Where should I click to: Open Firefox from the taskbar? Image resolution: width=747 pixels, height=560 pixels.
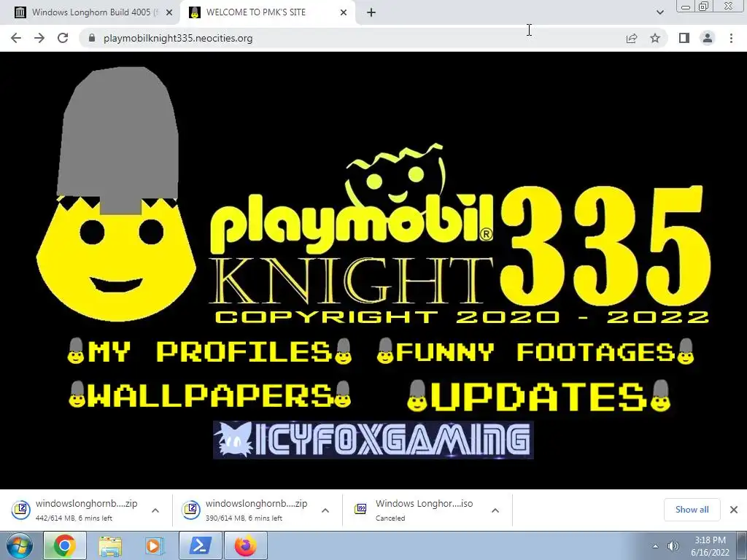coord(245,545)
